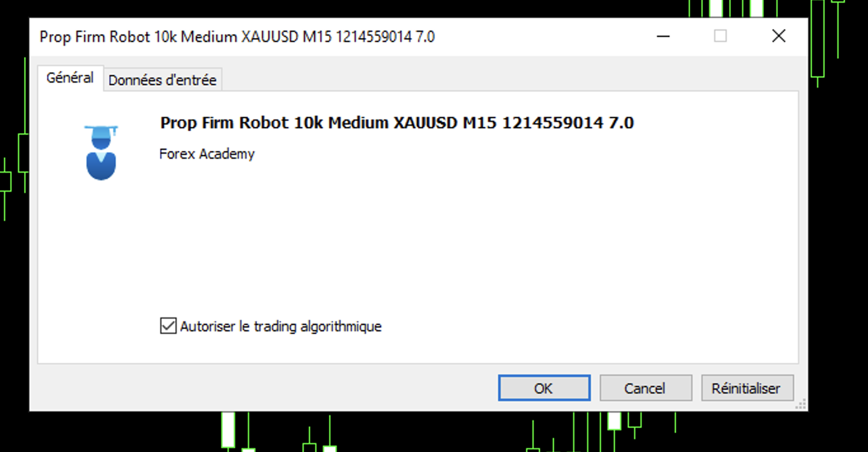Click the Forex Academy author text
The width and height of the screenshot is (868, 452).
pyautogui.click(x=207, y=154)
